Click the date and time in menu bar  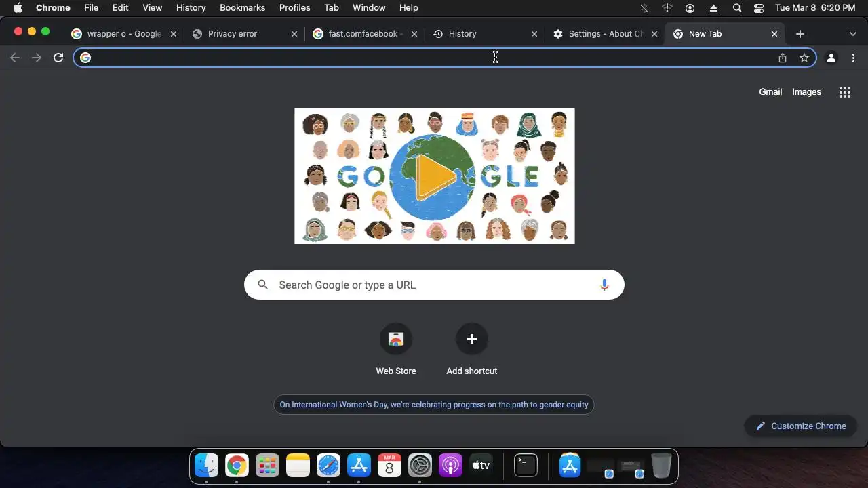815,8
